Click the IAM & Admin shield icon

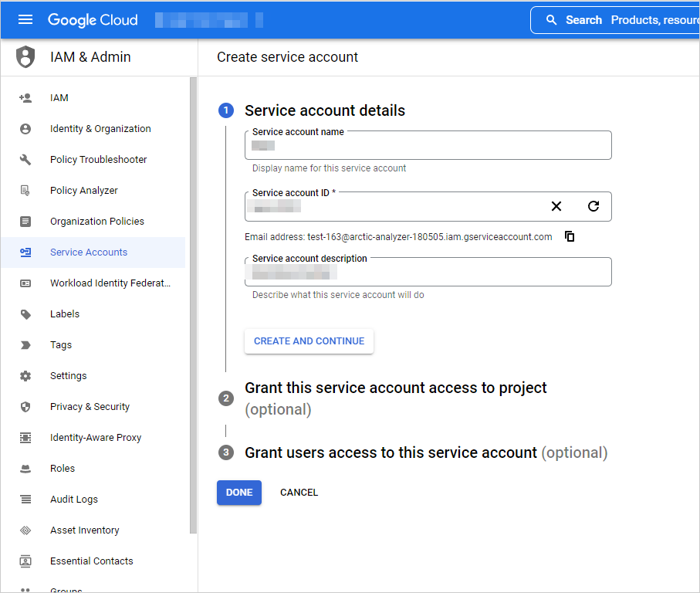click(24, 56)
